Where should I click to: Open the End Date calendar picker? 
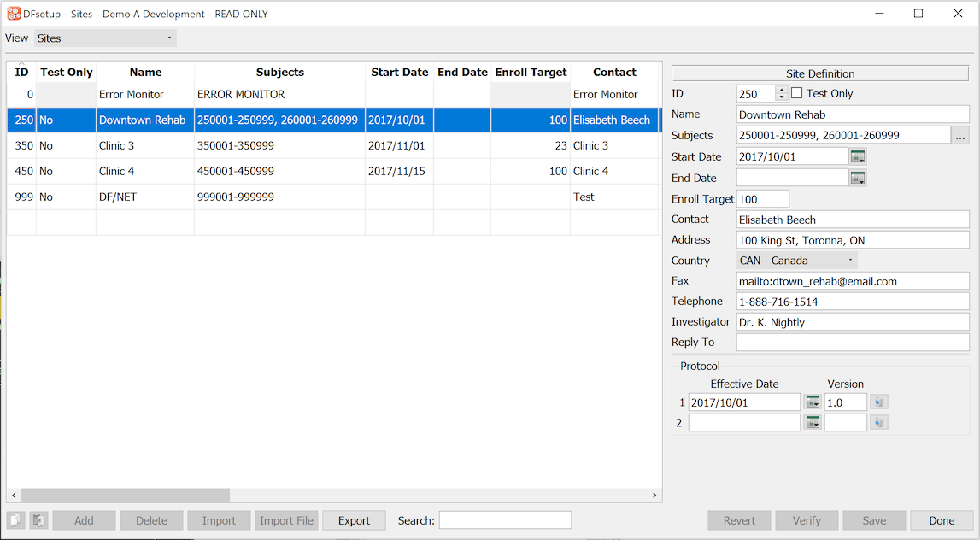coord(858,178)
